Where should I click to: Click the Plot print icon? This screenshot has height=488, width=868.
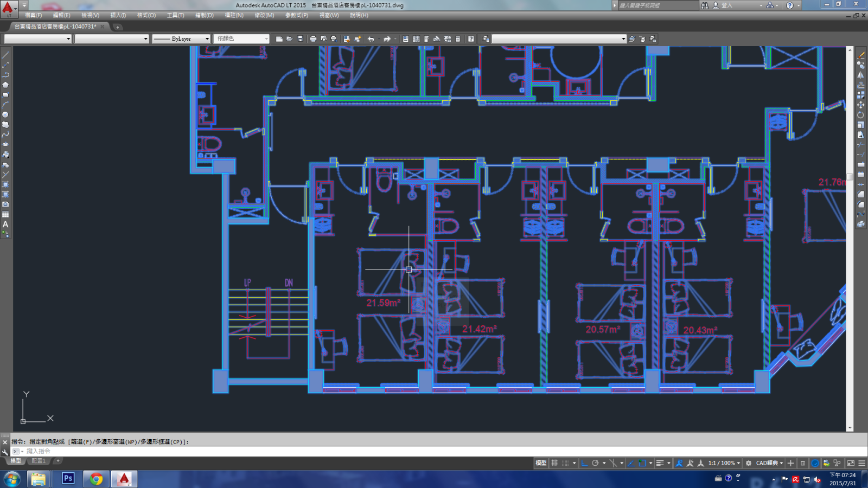point(313,39)
